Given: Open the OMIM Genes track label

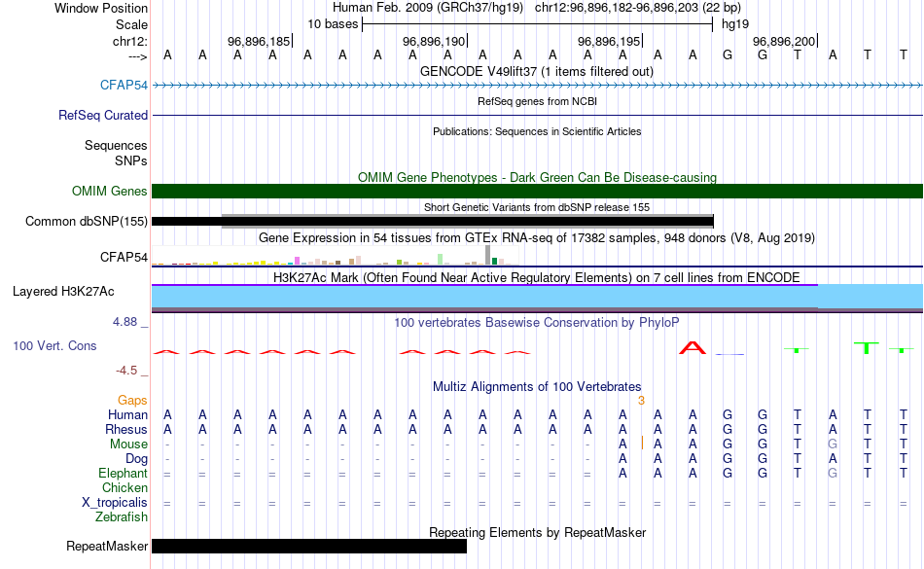Looking at the screenshot, I should (109, 191).
